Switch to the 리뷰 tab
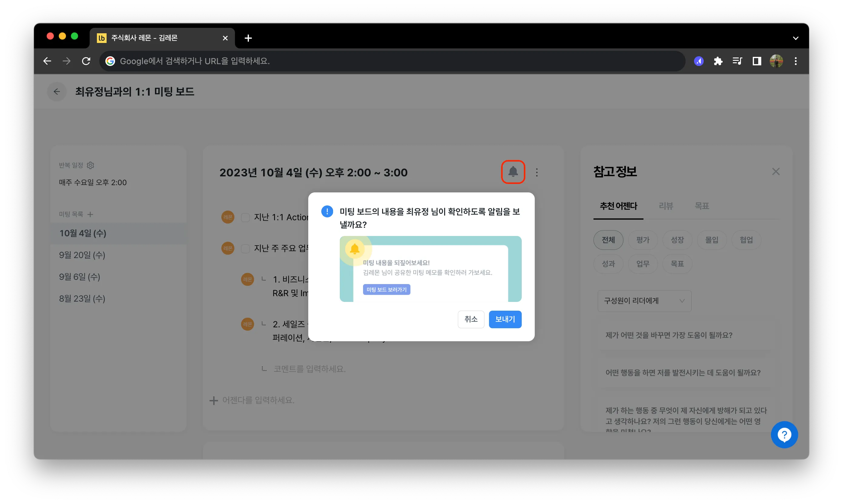Screen dimensions: 843x504 (666, 206)
